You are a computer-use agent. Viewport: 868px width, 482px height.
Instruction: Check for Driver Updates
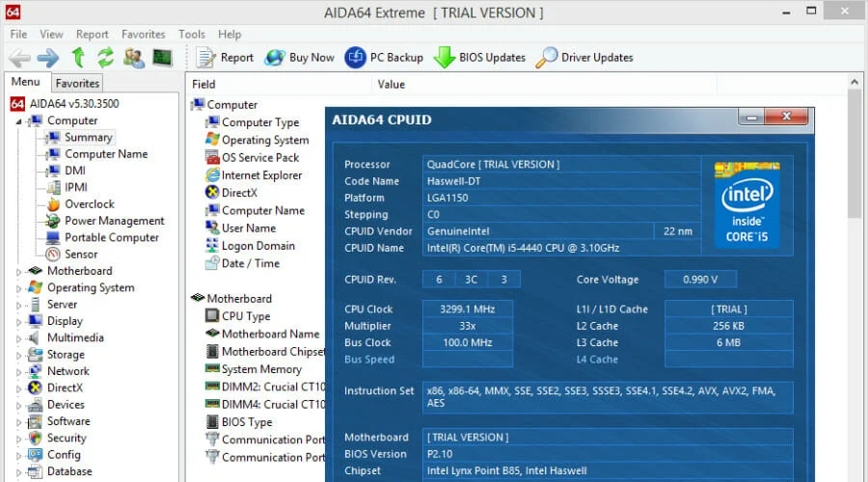pos(584,58)
